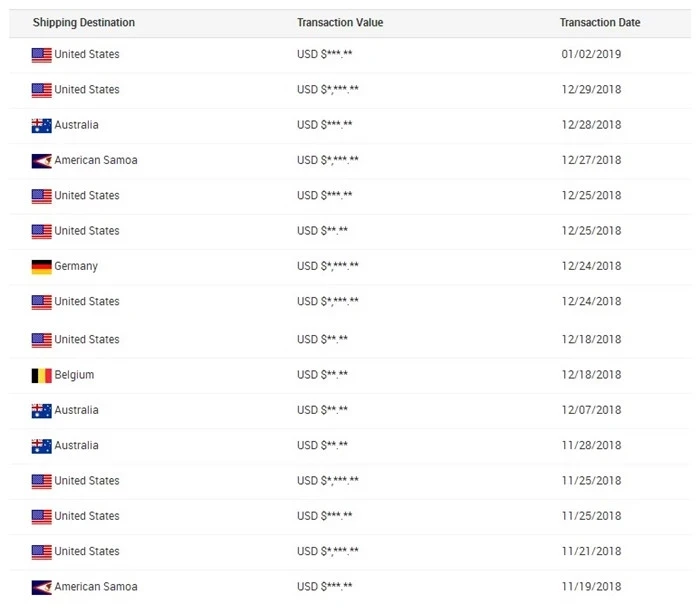This screenshot has height=613, width=700.
Task: Select the Belgium destination name
Action: coord(74,375)
